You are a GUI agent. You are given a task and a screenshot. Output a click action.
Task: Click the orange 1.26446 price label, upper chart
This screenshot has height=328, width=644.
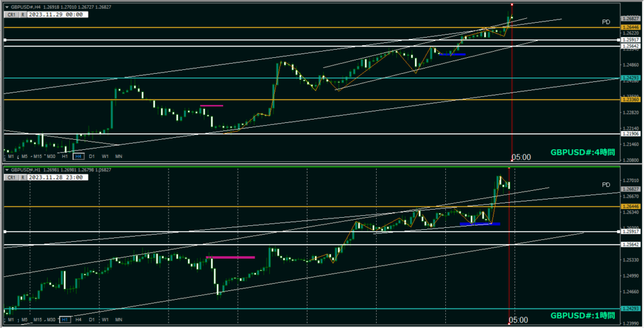point(630,27)
